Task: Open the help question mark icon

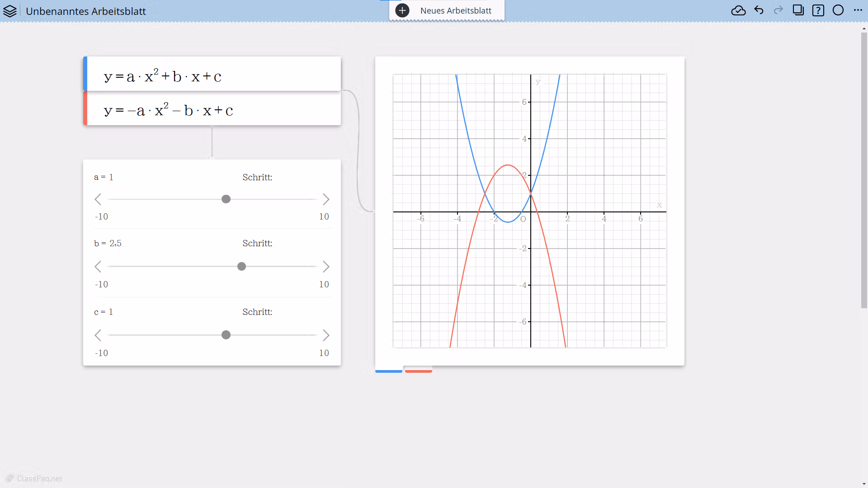Action: (x=818, y=10)
